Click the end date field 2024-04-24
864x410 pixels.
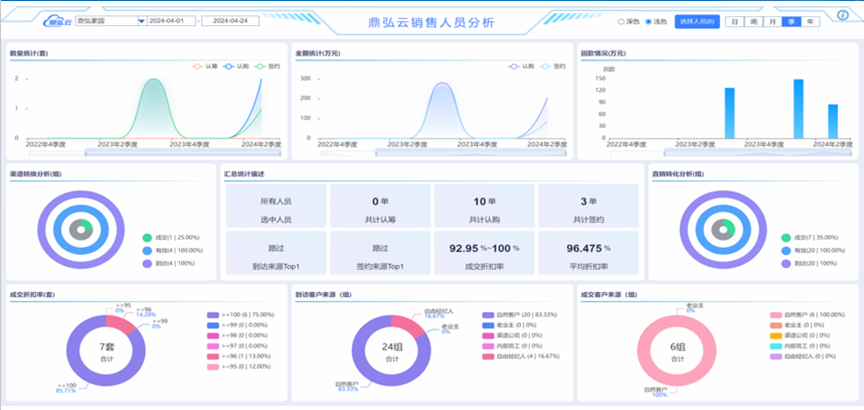click(230, 21)
